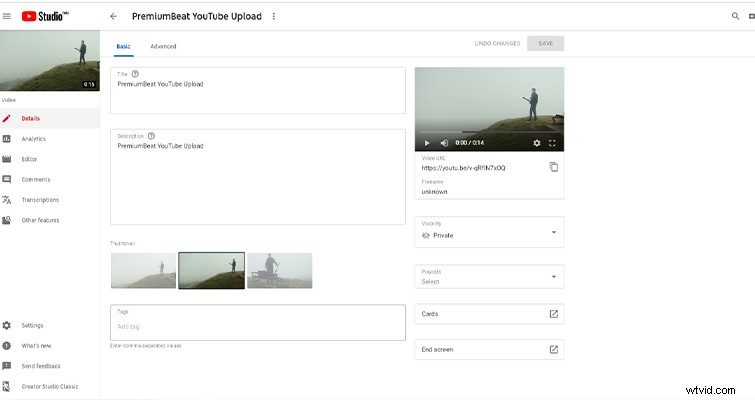Click the Creator Studio Classic icon
This screenshot has width=755, height=400.
tap(7, 386)
